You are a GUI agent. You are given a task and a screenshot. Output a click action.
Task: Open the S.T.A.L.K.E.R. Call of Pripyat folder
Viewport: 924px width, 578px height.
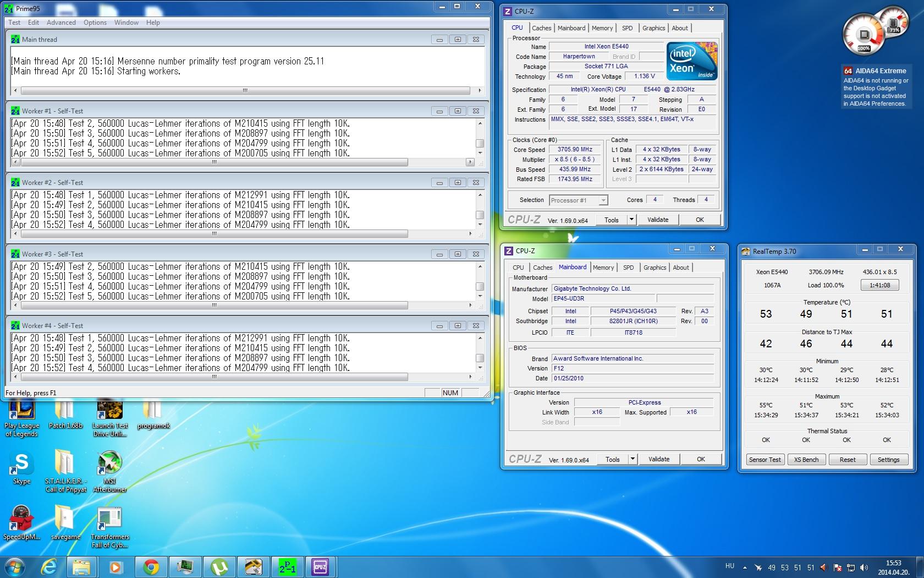tap(65, 471)
